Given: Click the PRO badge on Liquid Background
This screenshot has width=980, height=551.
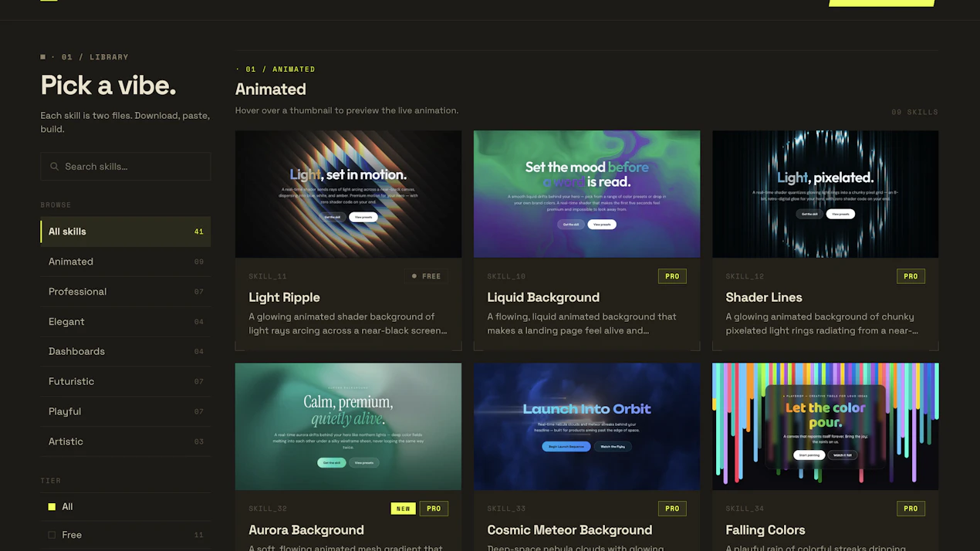Looking at the screenshot, I should (x=672, y=276).
